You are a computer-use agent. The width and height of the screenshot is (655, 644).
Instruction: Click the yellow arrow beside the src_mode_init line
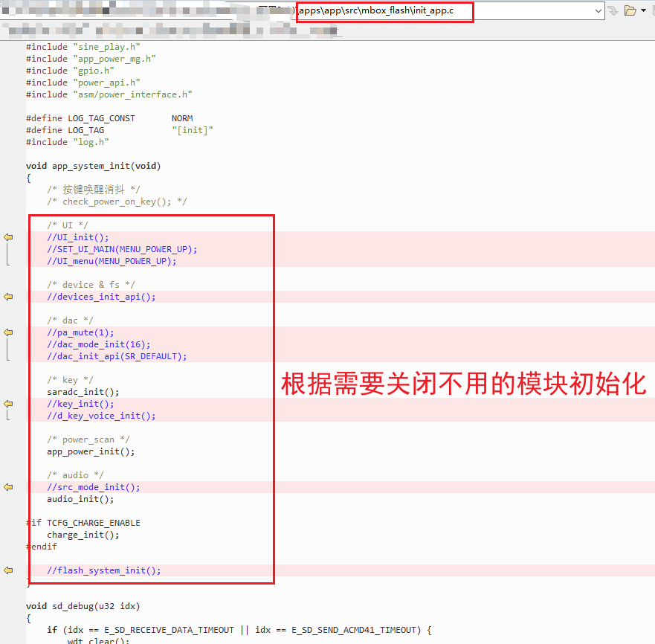[7, 486]
